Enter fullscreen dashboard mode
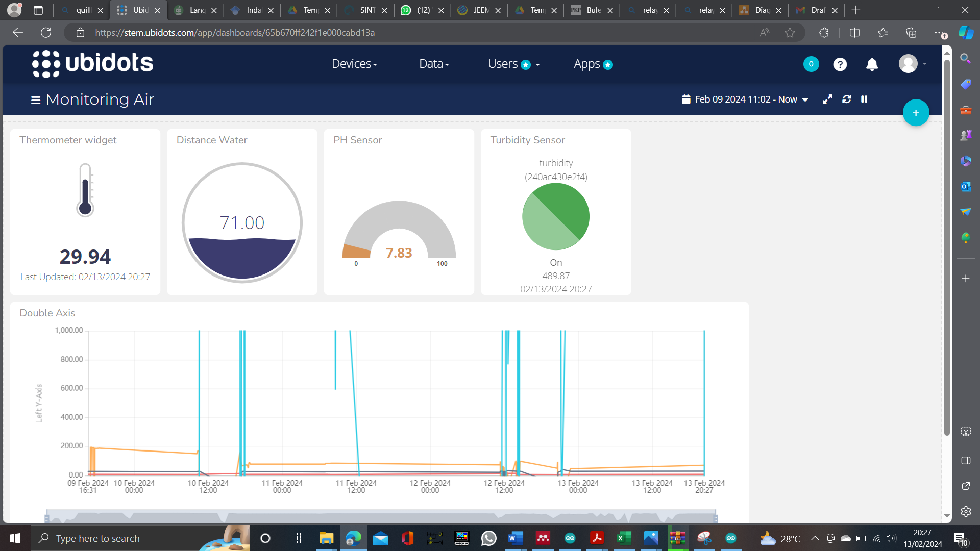Screen dimensions: 980x551 [x=827, y=99]
